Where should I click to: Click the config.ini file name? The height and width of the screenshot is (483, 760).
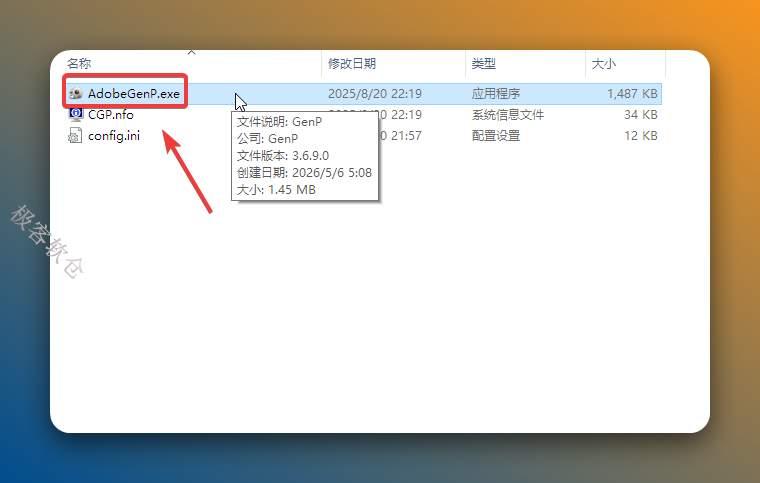click(x=114, y=136)
